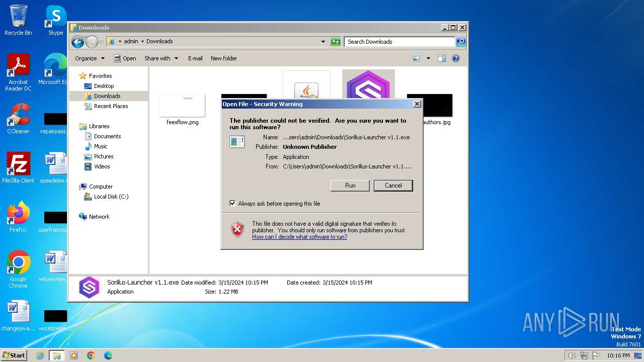
Task: Change view with the views icon
Action: pos(416,58)
